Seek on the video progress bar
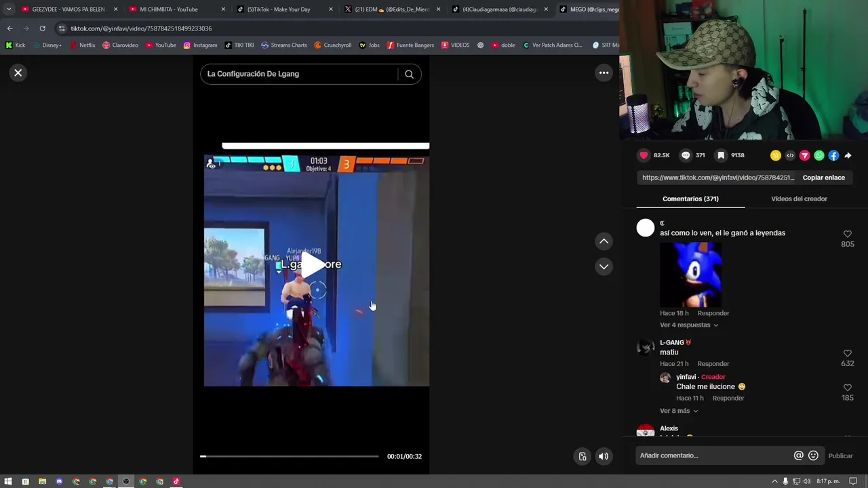Image resolution: width=868 pixels, height=488 pixels. pyautogui.click(x=290, y=456)
